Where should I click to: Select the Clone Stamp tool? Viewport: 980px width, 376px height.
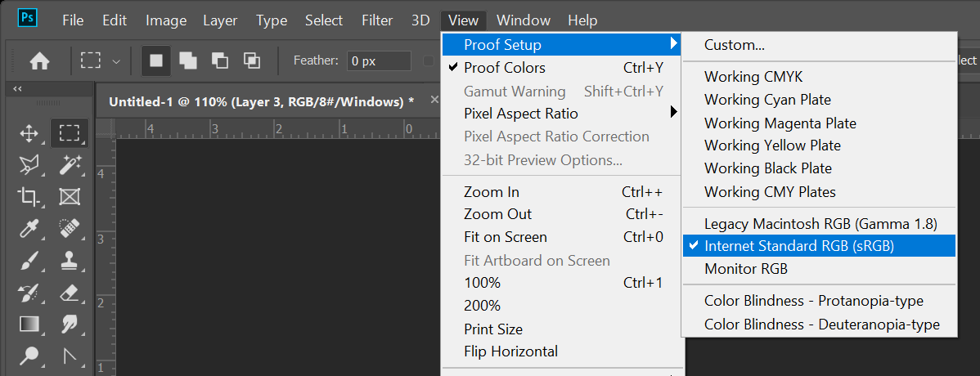pyautogui.click(x=70, y=261)
